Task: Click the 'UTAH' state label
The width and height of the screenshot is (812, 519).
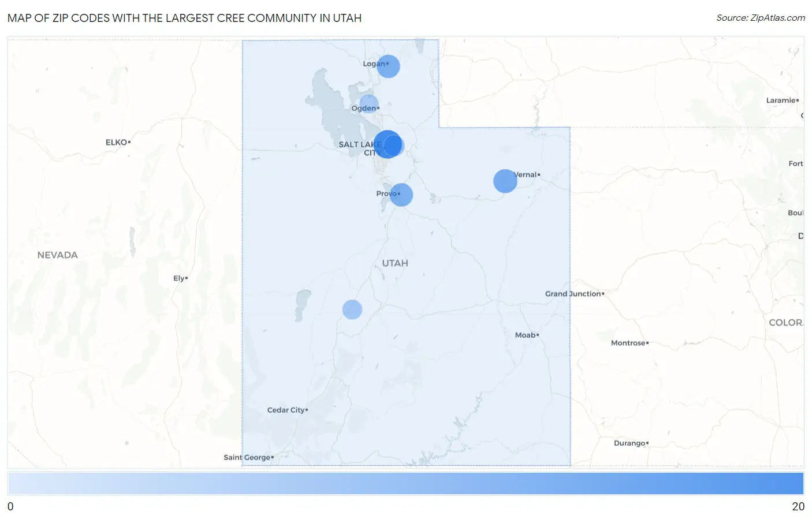Action: [395, 263]
